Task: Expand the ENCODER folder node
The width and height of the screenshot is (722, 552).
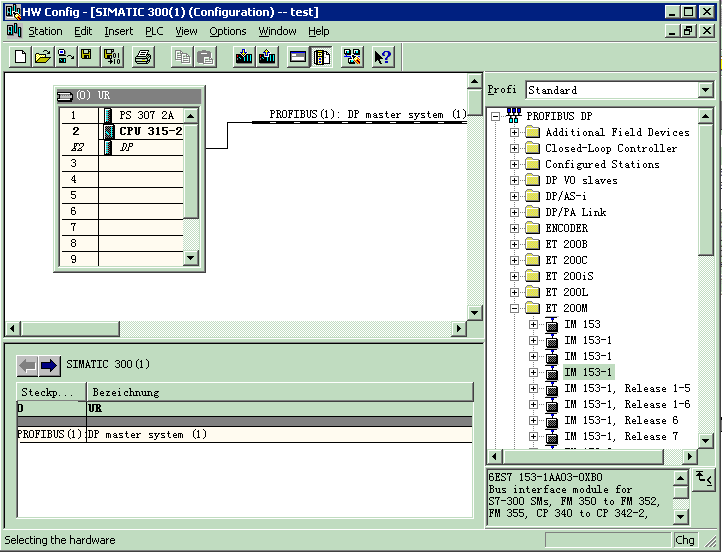Action: pos(515,228)
